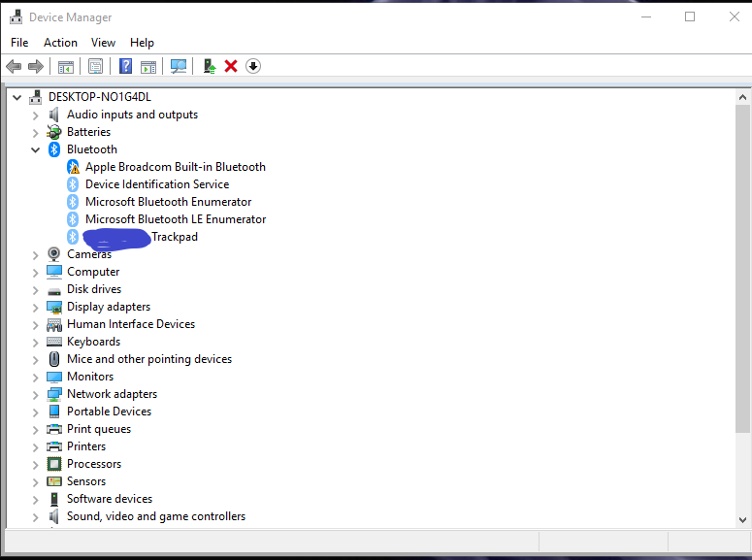This screenshot has height=560, width=752.
Task: Expand Audio inputs and outputs
Action: coord(35,115)
